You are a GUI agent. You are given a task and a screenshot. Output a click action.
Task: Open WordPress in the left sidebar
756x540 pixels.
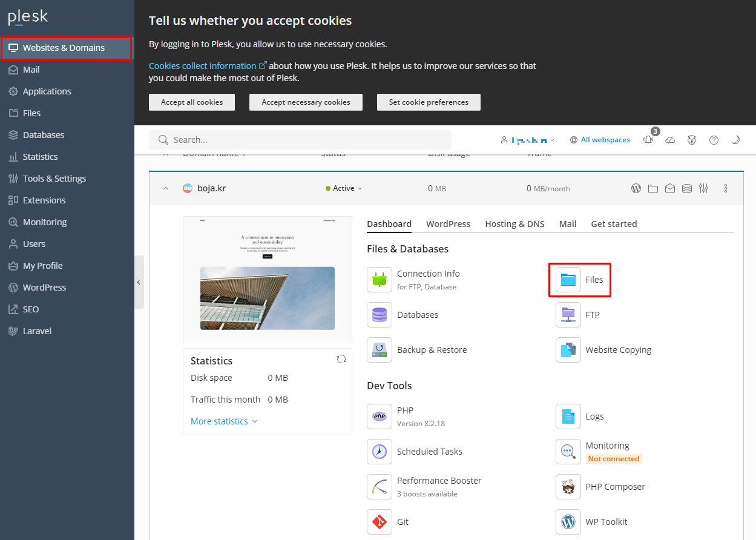click(67, 288)
